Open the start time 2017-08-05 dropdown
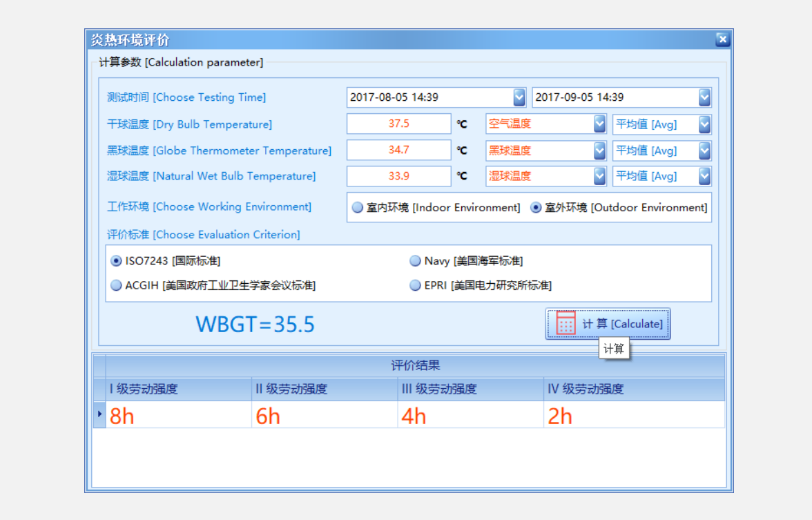The width and height of the screenshot is (812, 520). [519, 97]
